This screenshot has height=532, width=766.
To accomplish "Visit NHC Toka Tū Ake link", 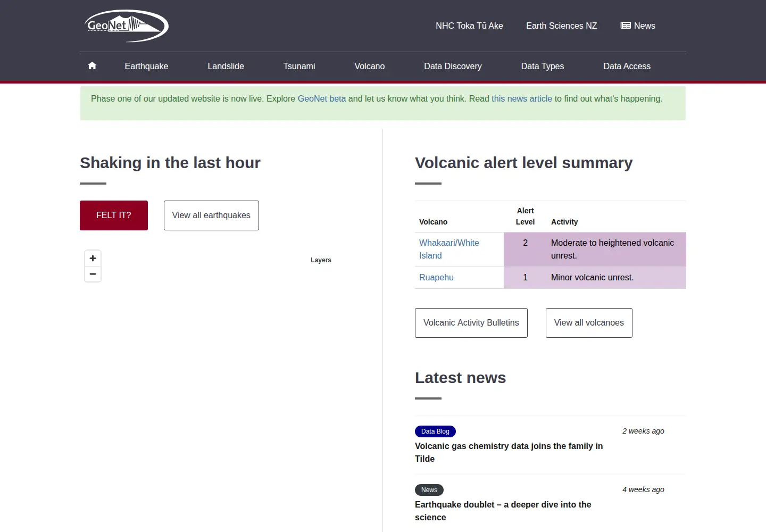I will coord(469,26).
